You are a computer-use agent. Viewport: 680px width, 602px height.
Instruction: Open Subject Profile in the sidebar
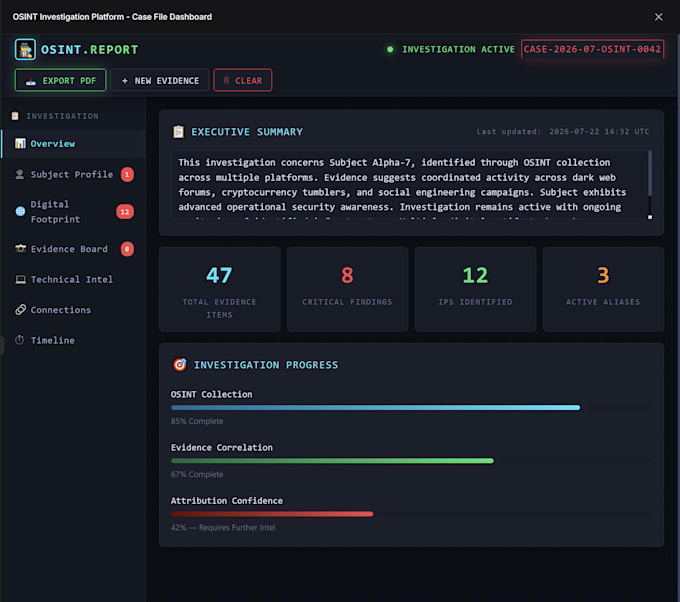[73, 174]
